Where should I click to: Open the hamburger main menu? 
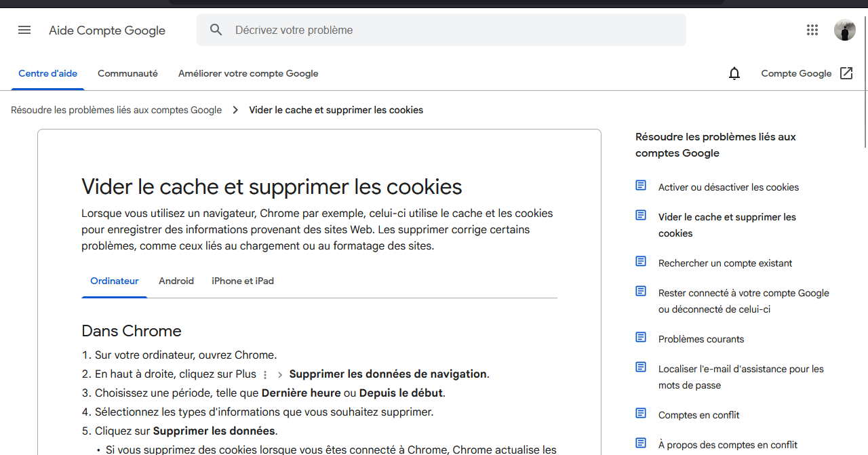click(24, 30)
